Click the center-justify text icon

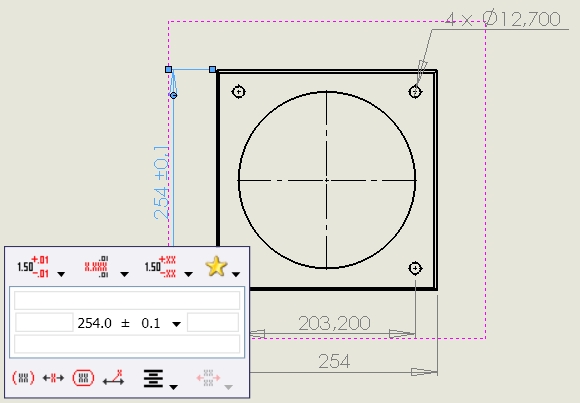153,378
